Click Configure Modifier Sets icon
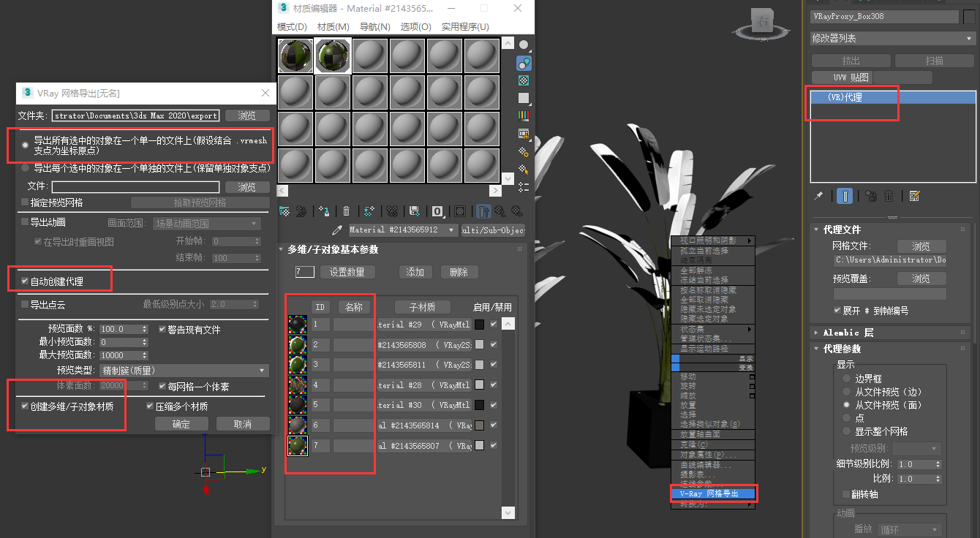The image size is (980, 538). click(x=914, y=196)
